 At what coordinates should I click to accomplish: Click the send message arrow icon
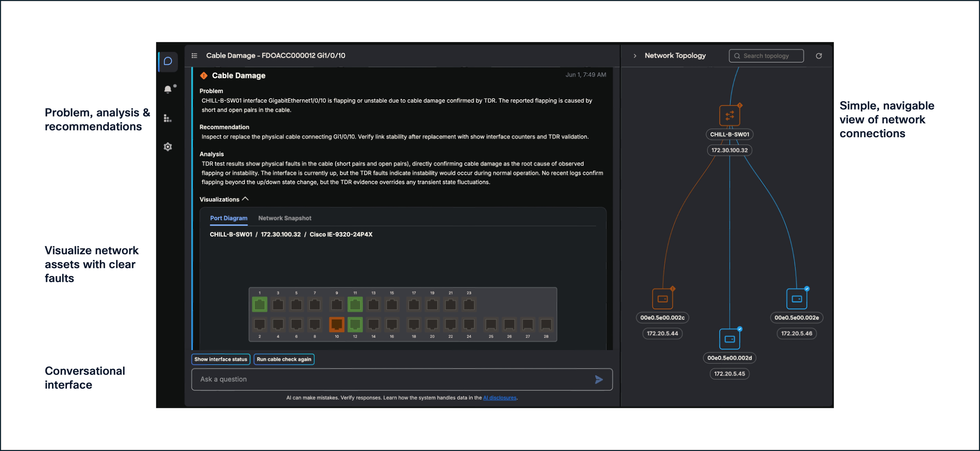[x=598, y=379]
